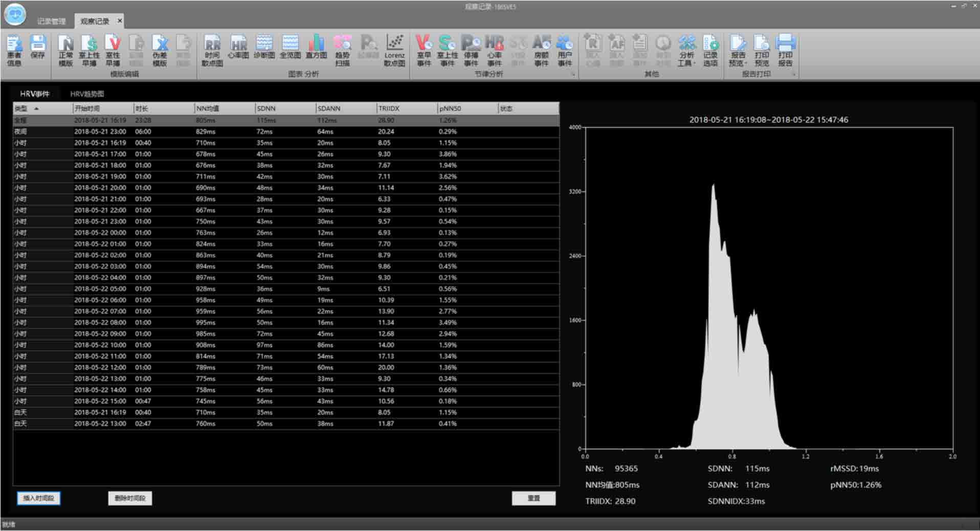This screenshot has height=531, width=980.
Task: View 室上性事件 supraventricular events icon
Action: click(x=447, y=50)
